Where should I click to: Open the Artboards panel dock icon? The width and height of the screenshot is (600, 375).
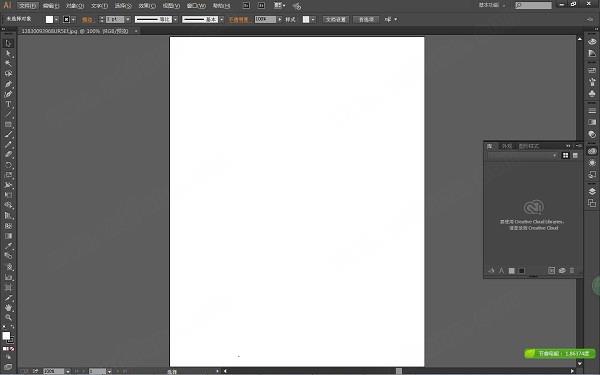tap(592, 203)
